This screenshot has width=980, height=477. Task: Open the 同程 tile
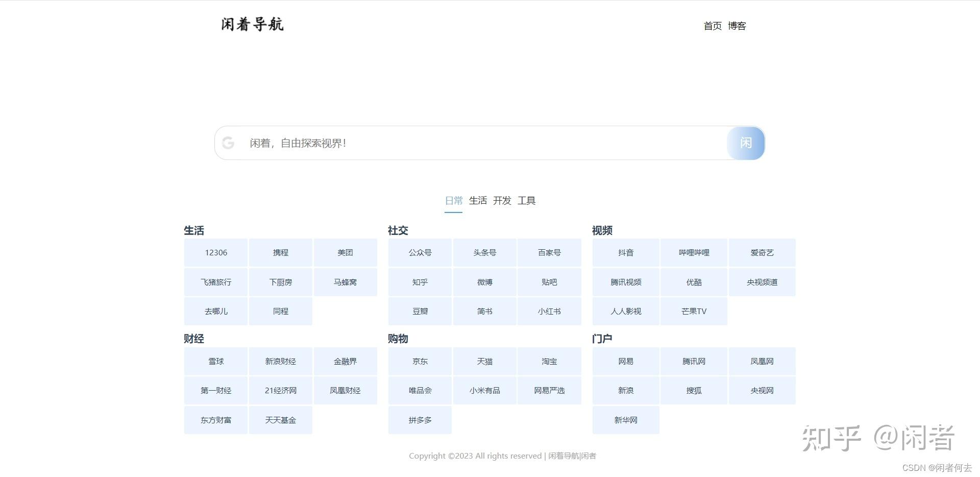[281, 311]
